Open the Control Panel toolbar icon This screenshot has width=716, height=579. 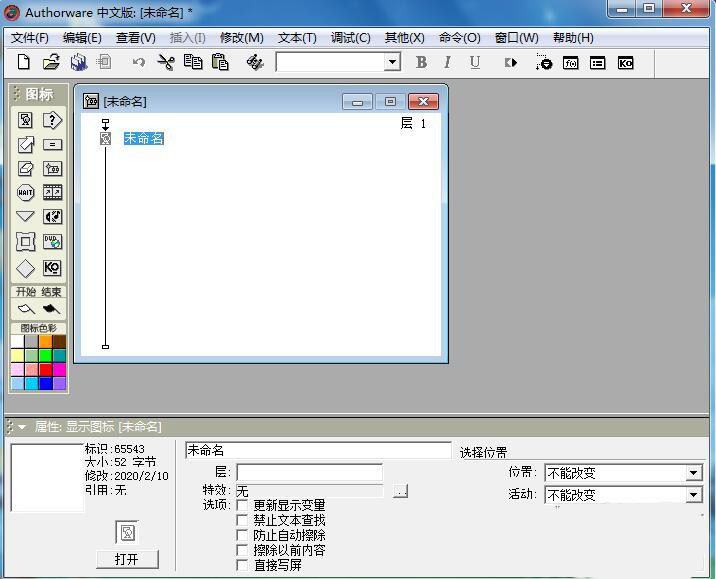[x=543, y=62]
